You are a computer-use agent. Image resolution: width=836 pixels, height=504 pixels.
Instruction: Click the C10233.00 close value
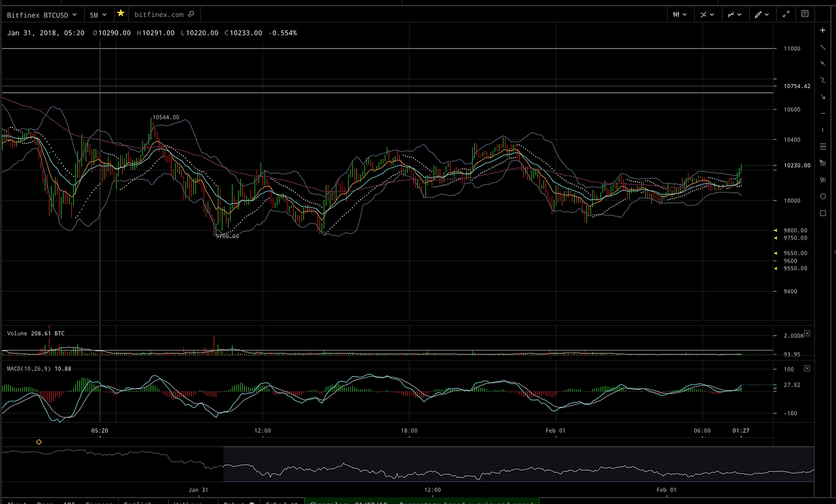point(243,33)
